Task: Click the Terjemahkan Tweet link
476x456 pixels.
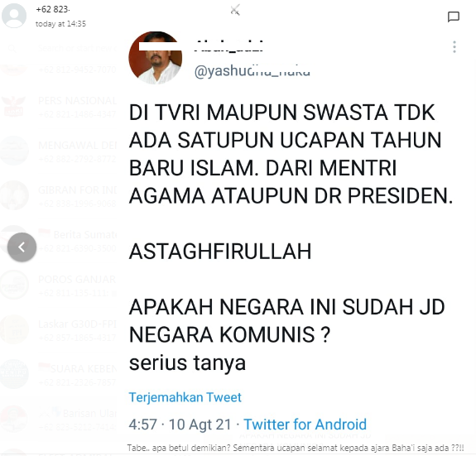Action: 185,397
